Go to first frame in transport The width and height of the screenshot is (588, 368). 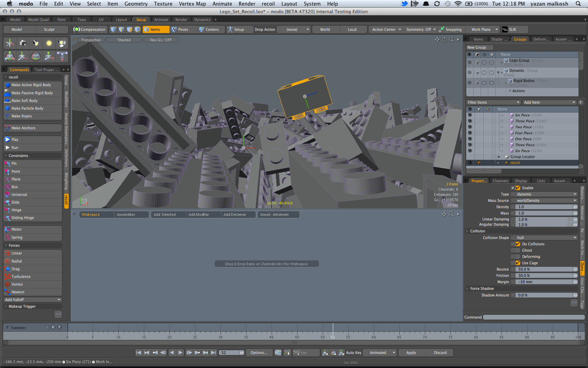(x=139, y=353)
